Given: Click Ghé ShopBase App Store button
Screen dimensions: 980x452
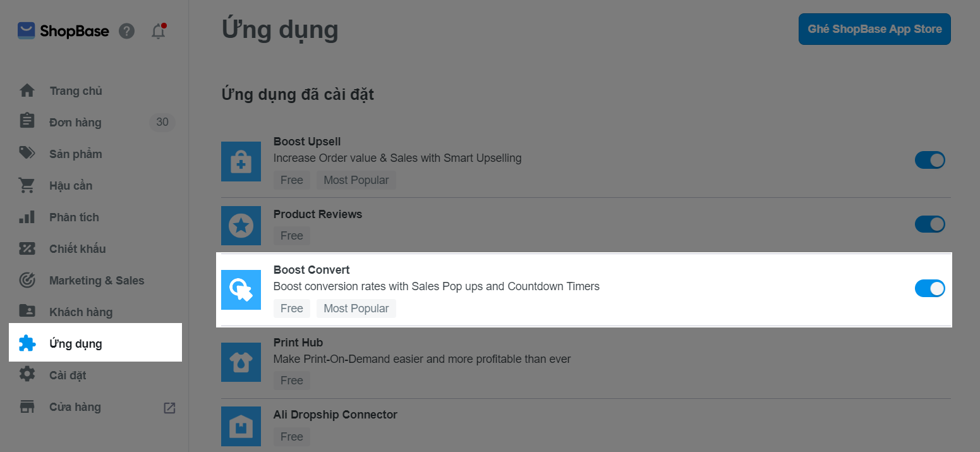Looking at the screenshot, I should tap(874, 29).
